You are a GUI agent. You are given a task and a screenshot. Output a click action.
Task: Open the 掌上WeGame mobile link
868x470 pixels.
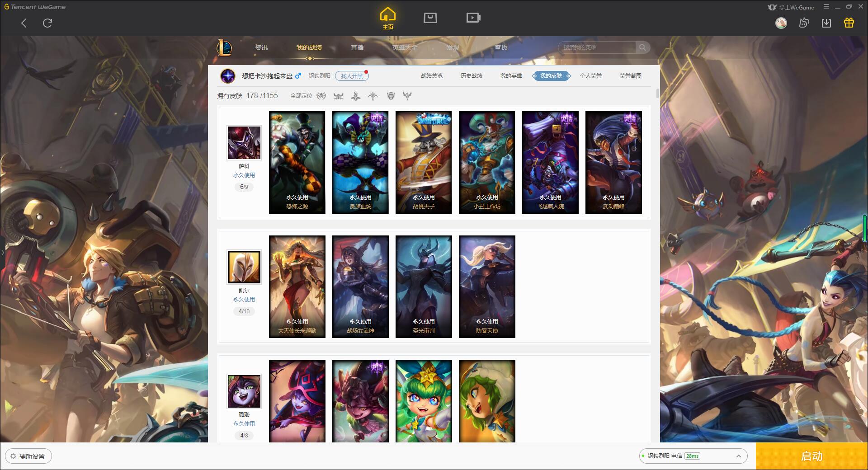[791, 7]
